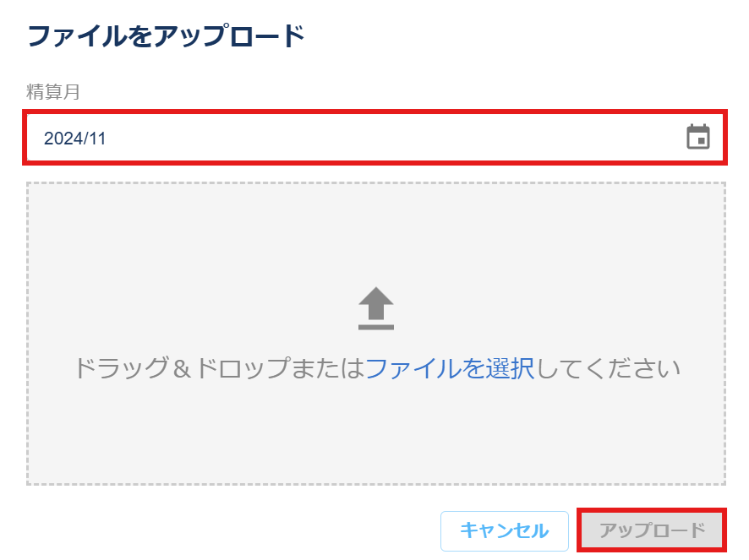
Task: Click the 精算月 date input field
Action: (375, 138)
